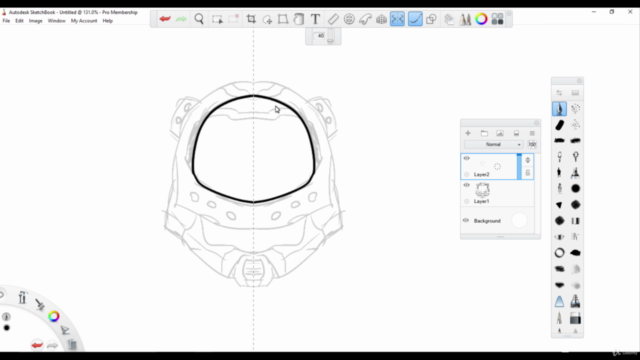The image size is (640, 360).
Task: Click the layer action icon beside the image icon
Action: [x=516, y=133]
